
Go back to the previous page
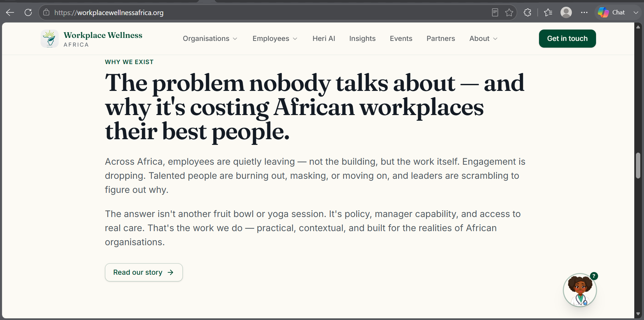pos(10,13)
